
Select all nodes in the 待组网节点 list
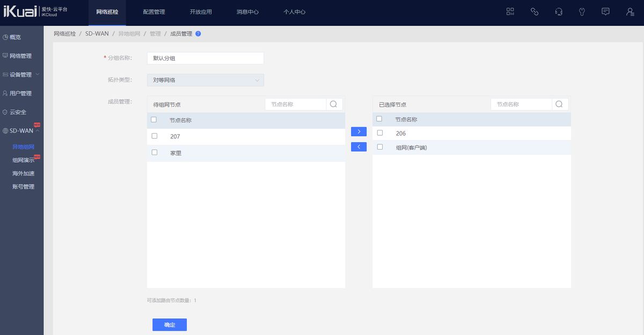154,120
